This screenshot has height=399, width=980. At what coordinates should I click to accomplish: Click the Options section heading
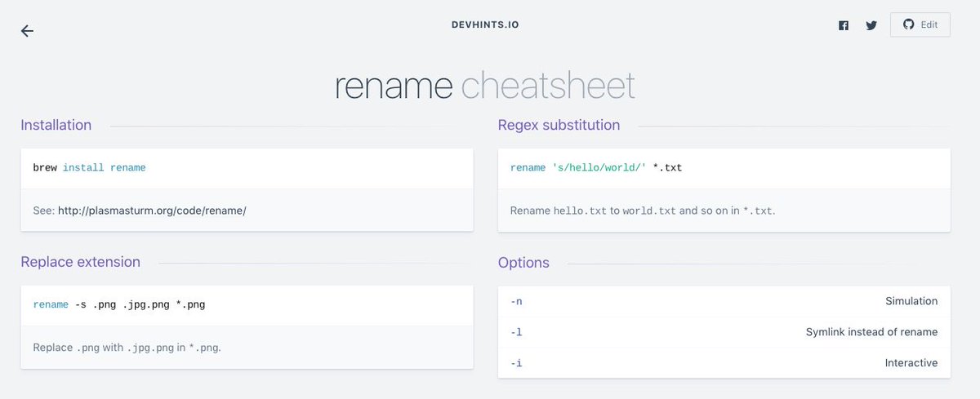(x=523, y=263)
